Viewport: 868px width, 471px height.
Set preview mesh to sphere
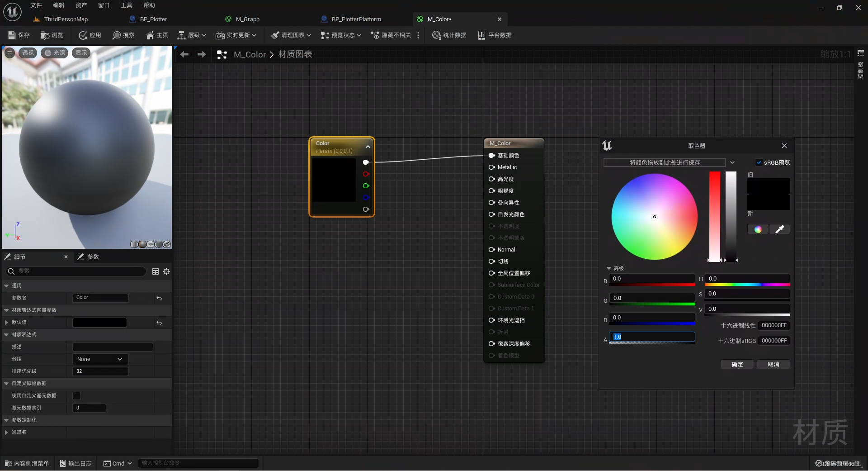[x=142, y=244]
